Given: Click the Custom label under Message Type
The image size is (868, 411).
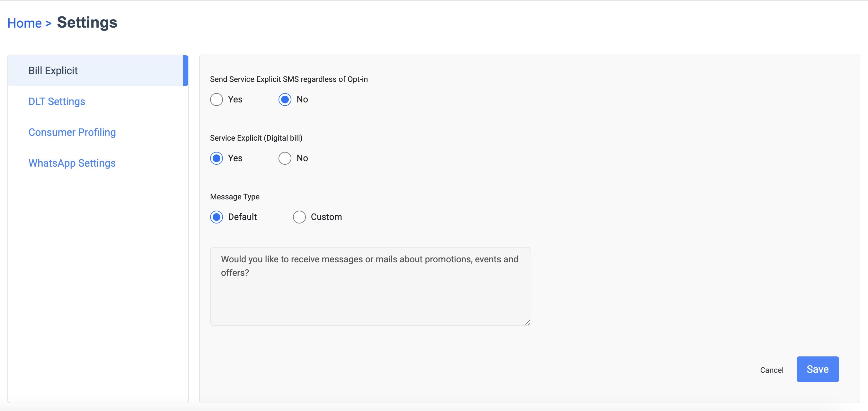Looking at the screenshot, I should pos(326,217).
